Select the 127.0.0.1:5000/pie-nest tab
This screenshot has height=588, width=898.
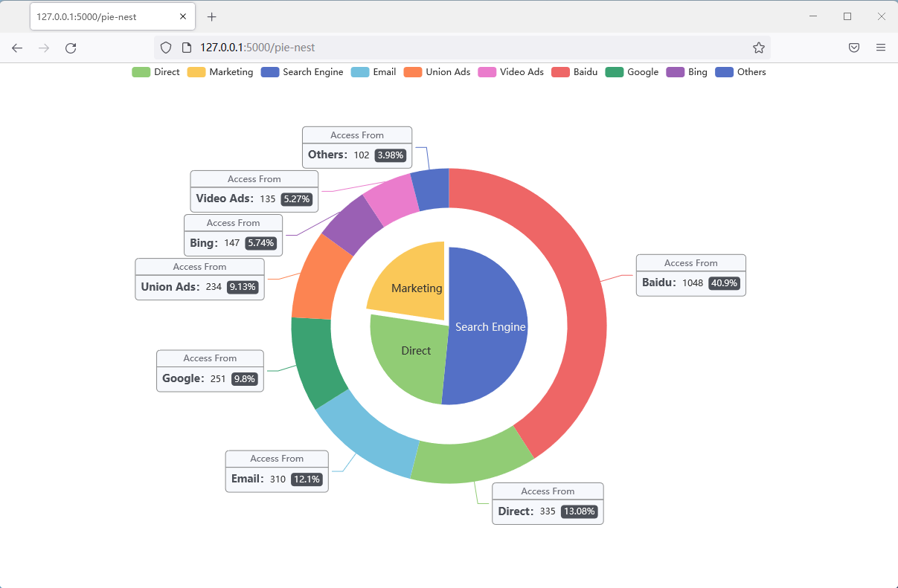[x=104, y=16]
